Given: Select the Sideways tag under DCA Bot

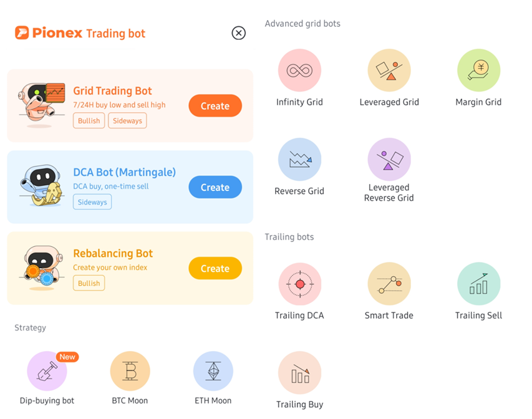Looking at the screenshot, I should click(92, 202).
